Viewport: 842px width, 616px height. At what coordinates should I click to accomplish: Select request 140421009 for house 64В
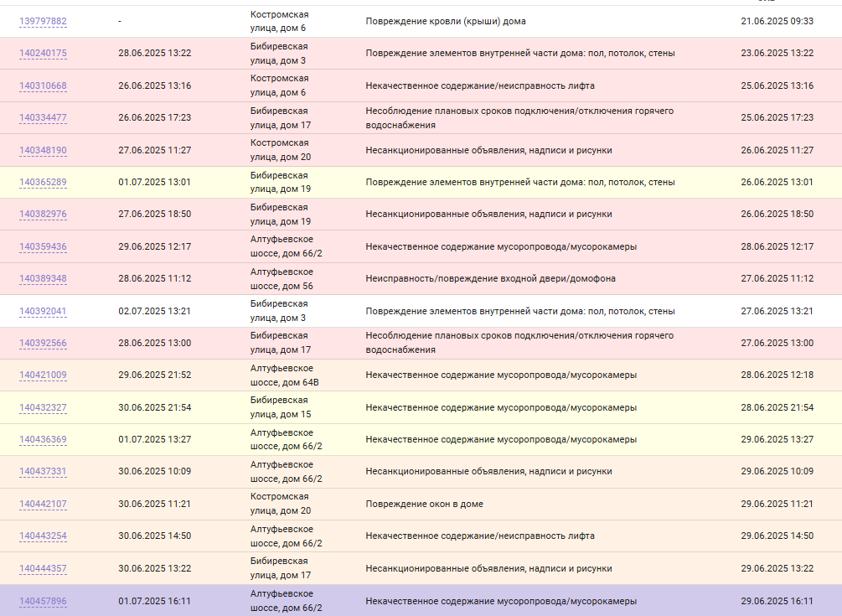[x=43, y=375]
